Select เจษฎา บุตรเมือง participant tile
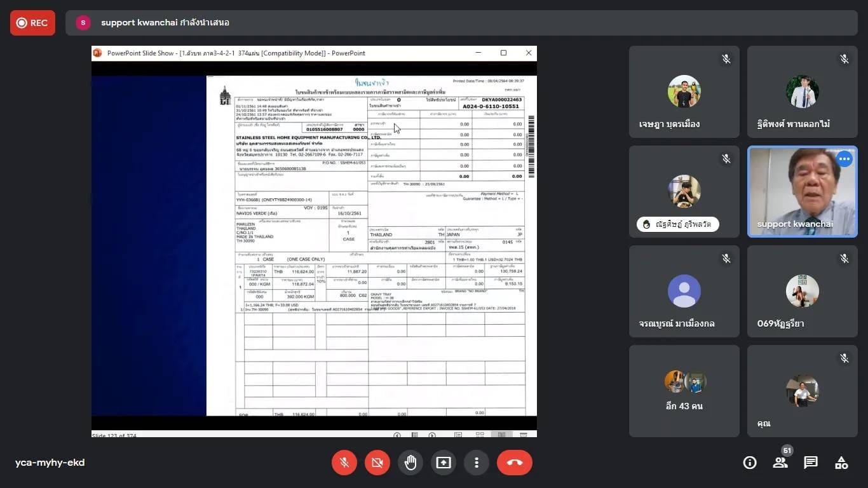868x488 pixels. click(684, 92)
